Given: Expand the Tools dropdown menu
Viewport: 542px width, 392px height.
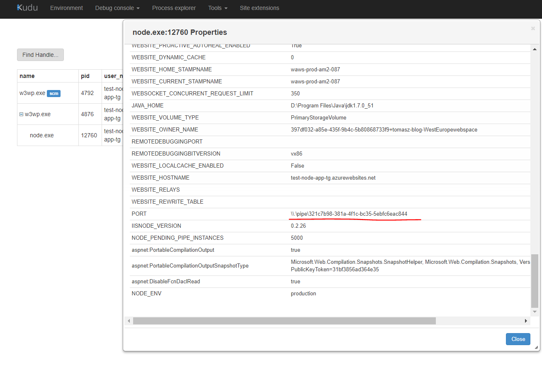Looking at the screenshot, I should pos(217,8).
